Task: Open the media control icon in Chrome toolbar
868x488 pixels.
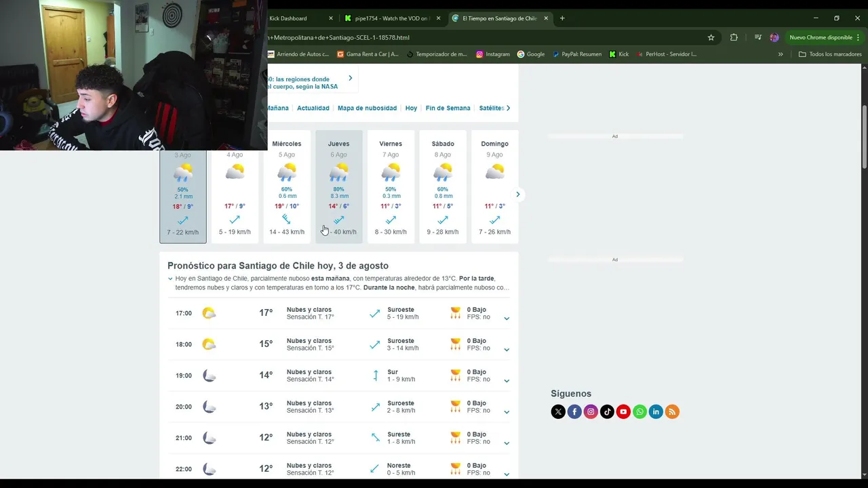Action: (757, 37)
